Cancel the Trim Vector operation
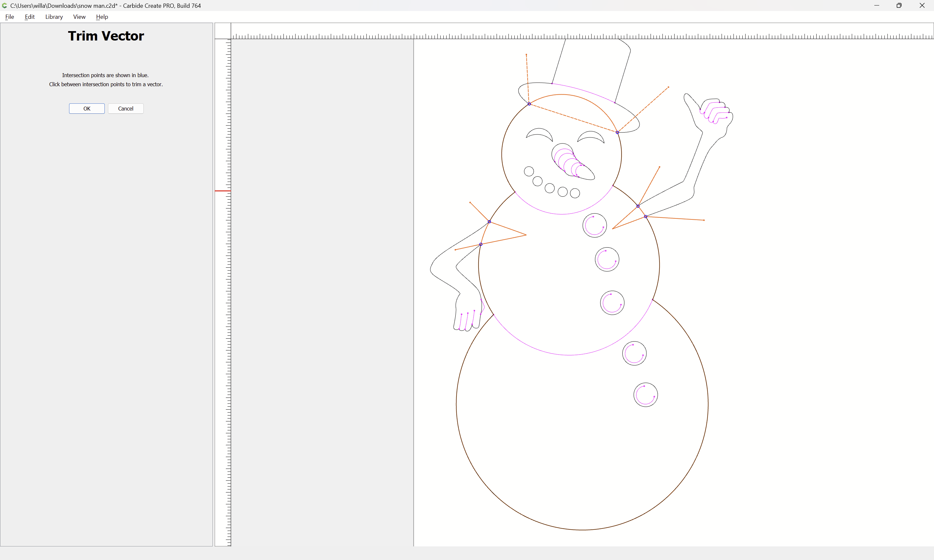Viewport: 934px width, 560px height. coord(126,109)
